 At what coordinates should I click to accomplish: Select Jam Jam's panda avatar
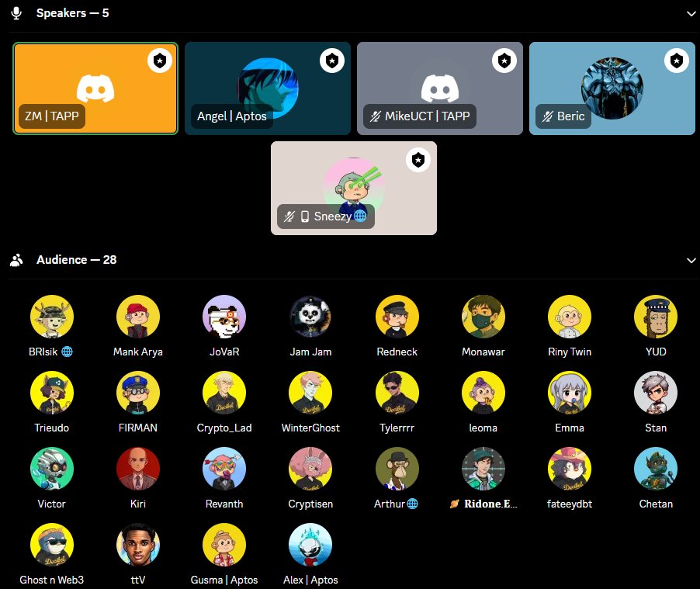310,317
